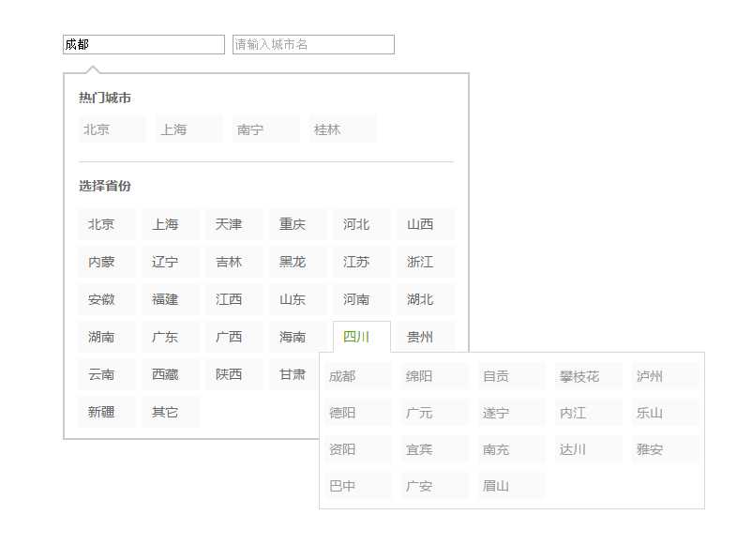
Task: Select the 浙江 province
Action: pos(426,262)
